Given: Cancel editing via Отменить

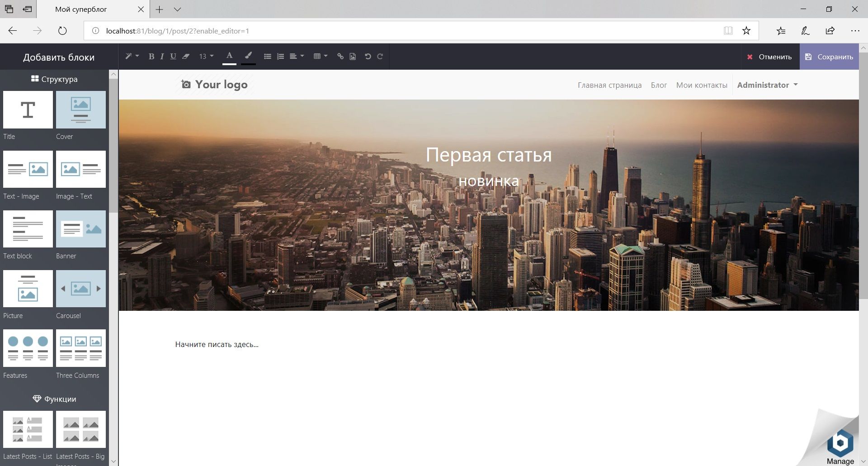Looking at the screenshot, I should pos(769,57).
